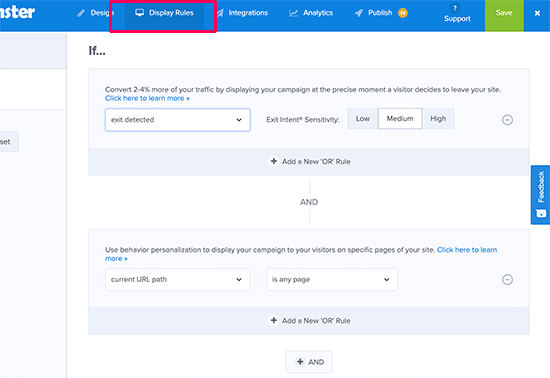The height and width of the screenshot is (378, 550).
Task: Open the 'exit detected' condition dropdown
Action: [177, 120]
